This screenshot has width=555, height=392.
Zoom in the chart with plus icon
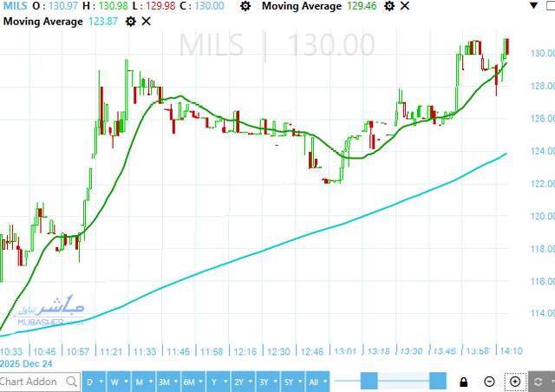coord(515,382)
